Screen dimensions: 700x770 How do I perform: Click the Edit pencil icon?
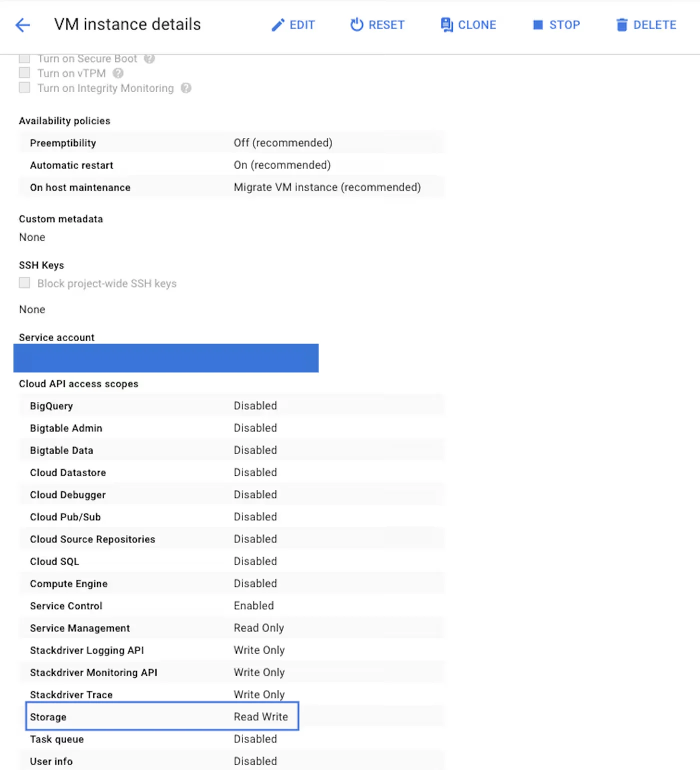click(277, 25)
